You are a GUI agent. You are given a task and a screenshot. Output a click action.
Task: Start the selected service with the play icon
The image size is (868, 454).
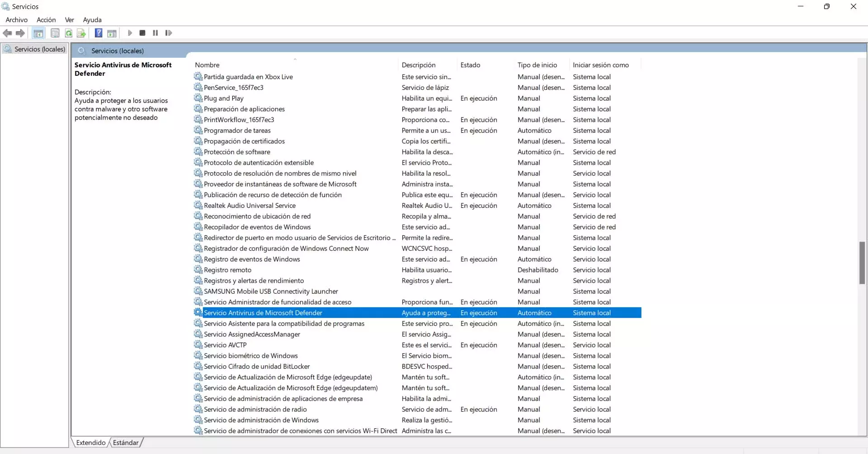(x=130, y=33)
